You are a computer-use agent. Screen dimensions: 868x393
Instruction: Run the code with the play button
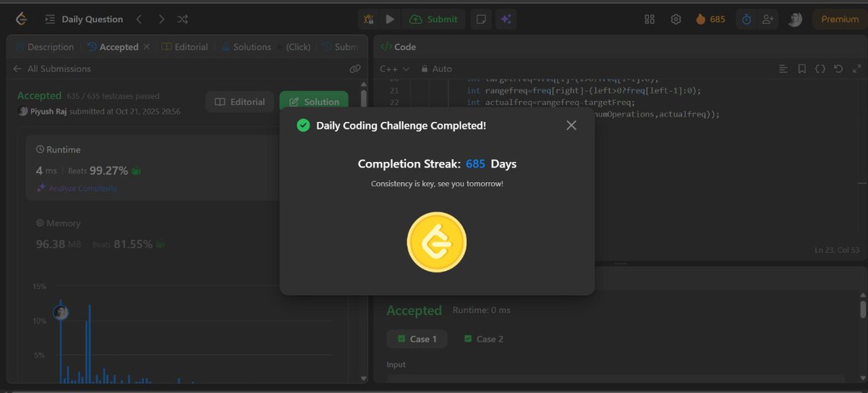pyautogui.click(x=390, y=20)
